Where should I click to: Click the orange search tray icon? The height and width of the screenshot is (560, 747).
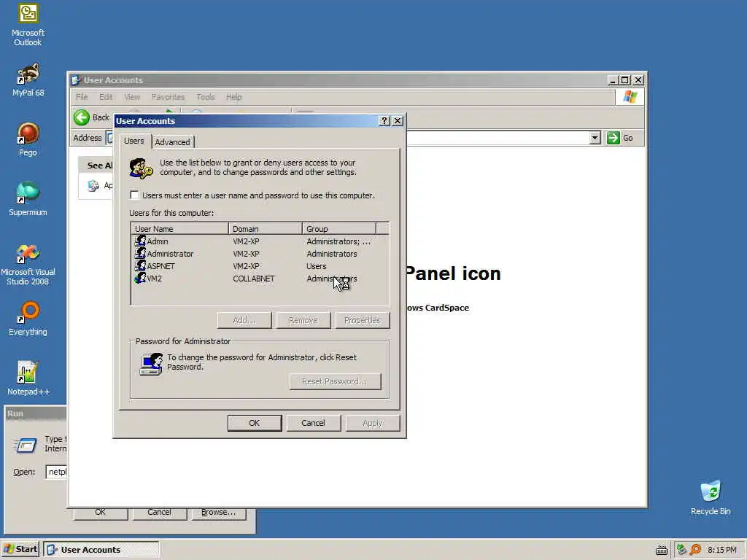tap(695, 550)
